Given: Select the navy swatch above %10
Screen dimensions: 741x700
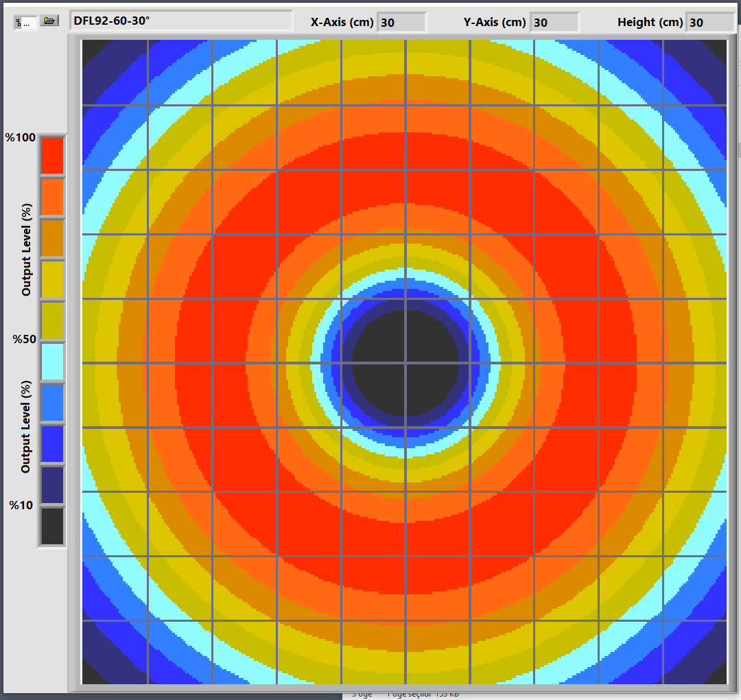Looking at the screenshot, I should [x=52, y=485].
